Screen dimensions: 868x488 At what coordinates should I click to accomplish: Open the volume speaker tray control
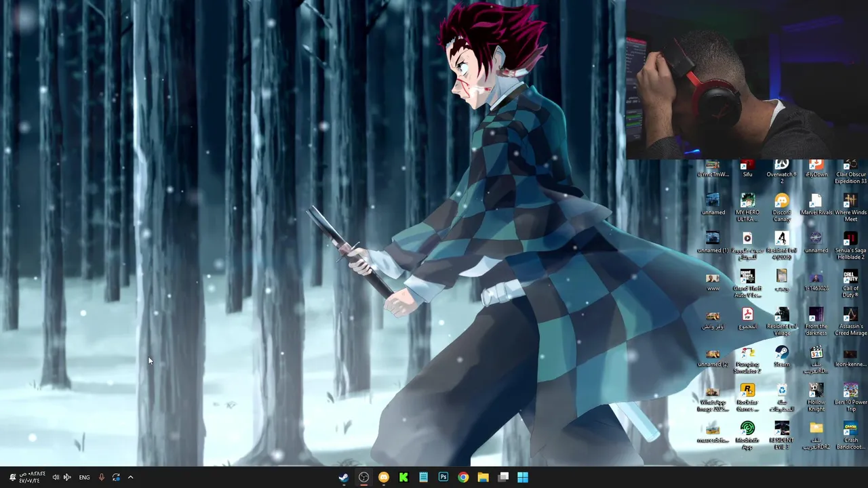pos(56,477)
